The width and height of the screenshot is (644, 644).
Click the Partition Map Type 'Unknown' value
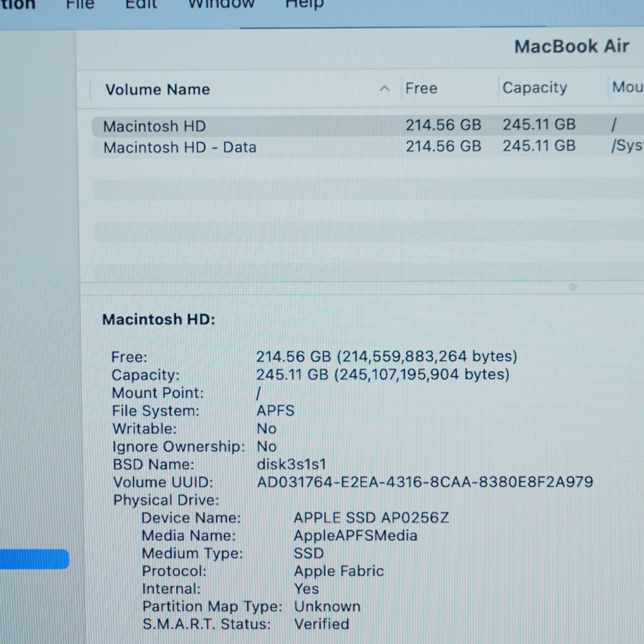(327, 606)
